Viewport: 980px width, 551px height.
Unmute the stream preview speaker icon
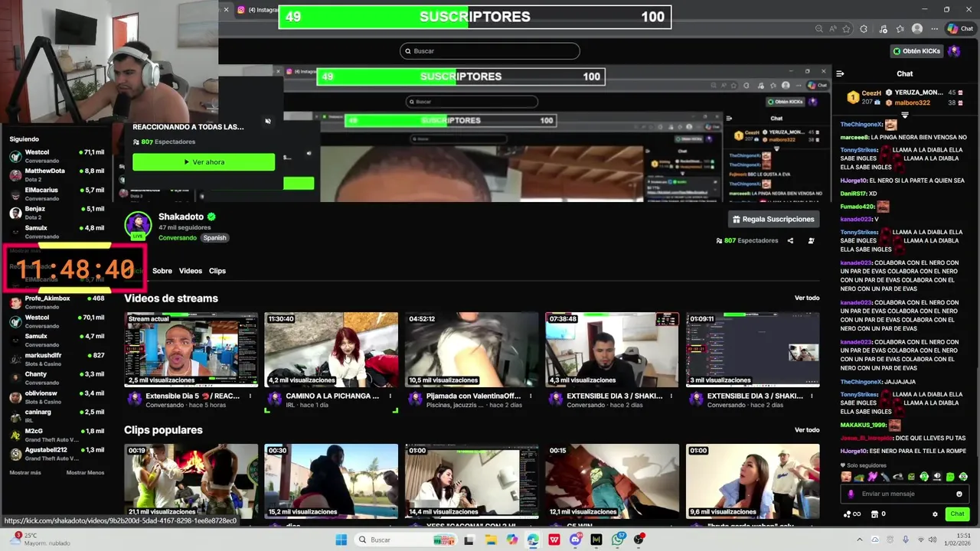tap(267, 121)
